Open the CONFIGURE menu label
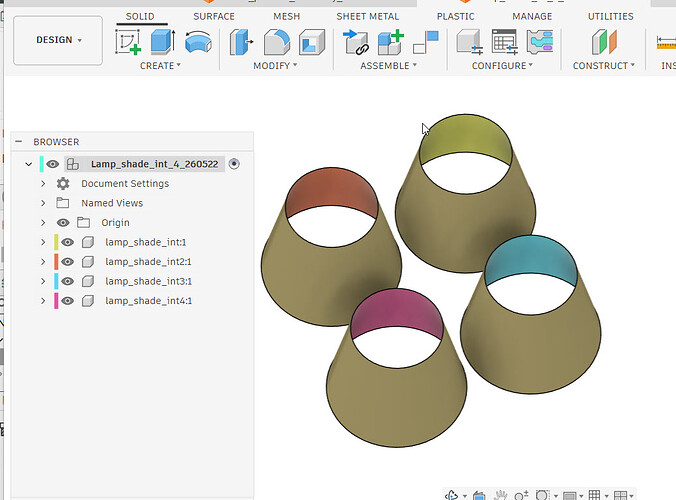This screenshot has width=676, height=500. click(x=502, y=66)
